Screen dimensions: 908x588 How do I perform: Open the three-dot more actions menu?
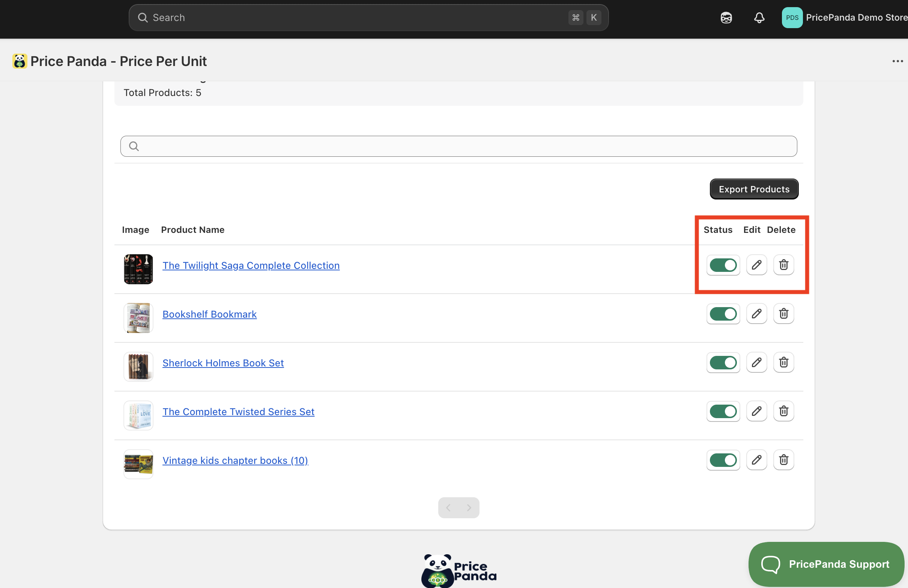click(897, 61)
